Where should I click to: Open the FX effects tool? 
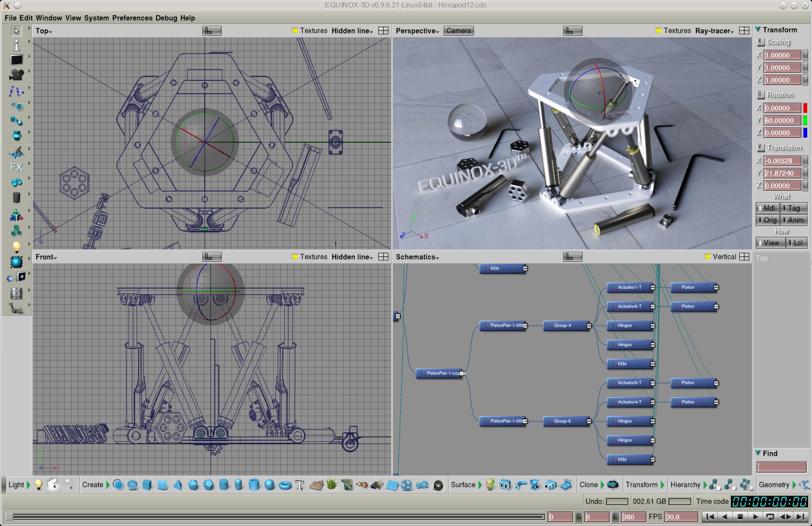[16, 168]
